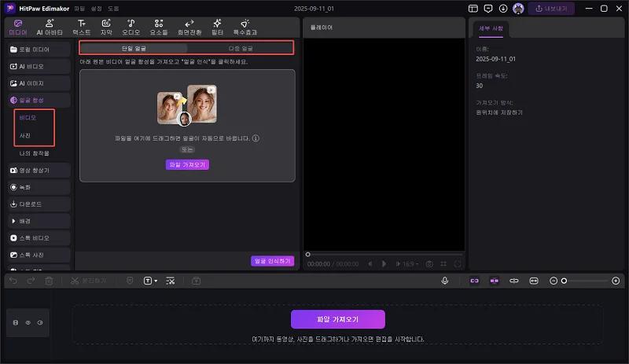Select the Text (텍스트) tool
Screen dimensions: 629x364
[82, 28]
